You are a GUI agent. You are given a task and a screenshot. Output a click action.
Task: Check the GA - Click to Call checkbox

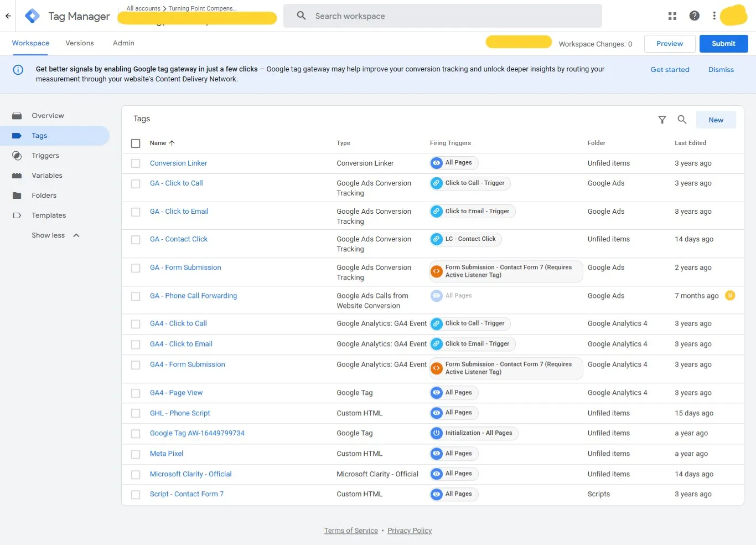point(136,184)
